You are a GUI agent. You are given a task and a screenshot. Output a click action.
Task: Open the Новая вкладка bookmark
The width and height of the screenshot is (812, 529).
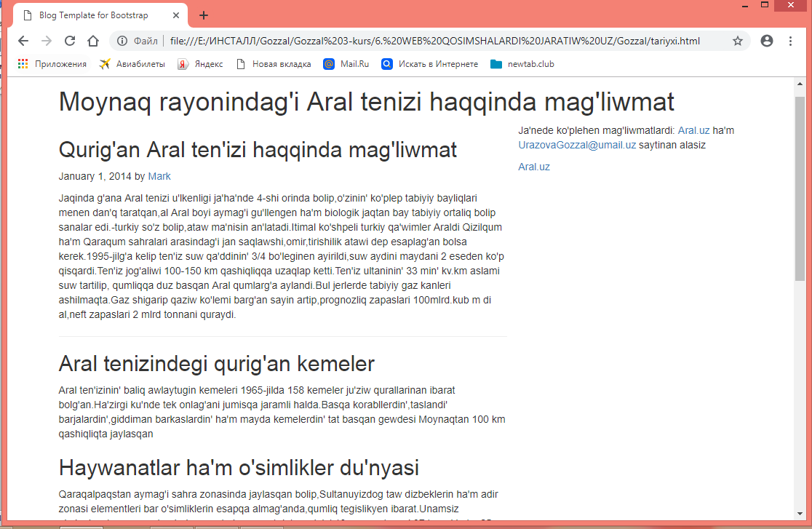pos(274,64)
